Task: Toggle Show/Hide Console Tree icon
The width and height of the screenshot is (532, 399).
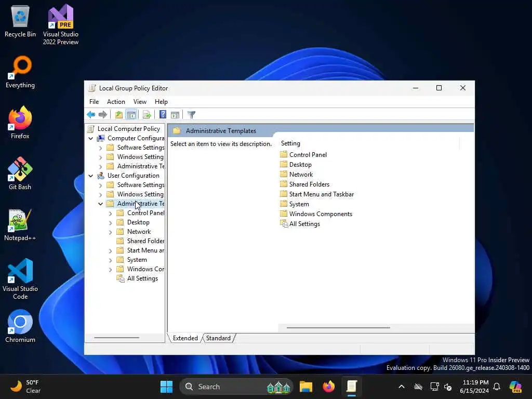Action: pyautogui.click(x=131, y=115)
